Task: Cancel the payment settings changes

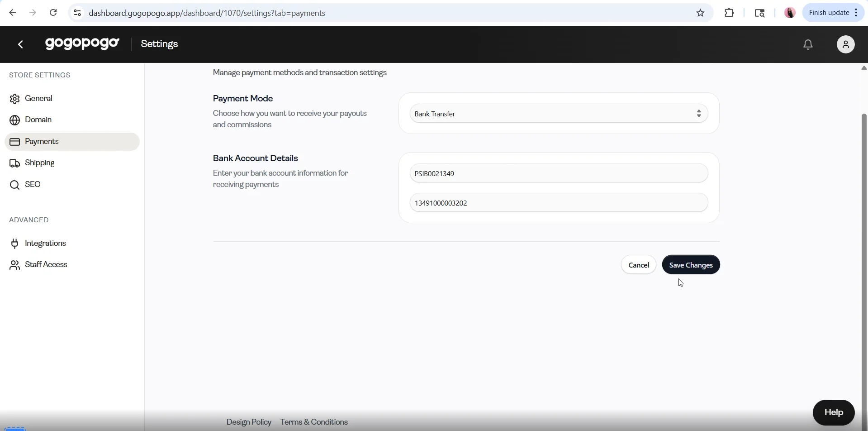Action: click(639, 265)
